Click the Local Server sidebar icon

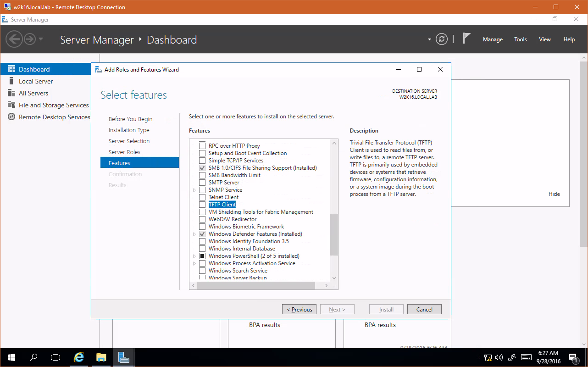click(11, 81)
